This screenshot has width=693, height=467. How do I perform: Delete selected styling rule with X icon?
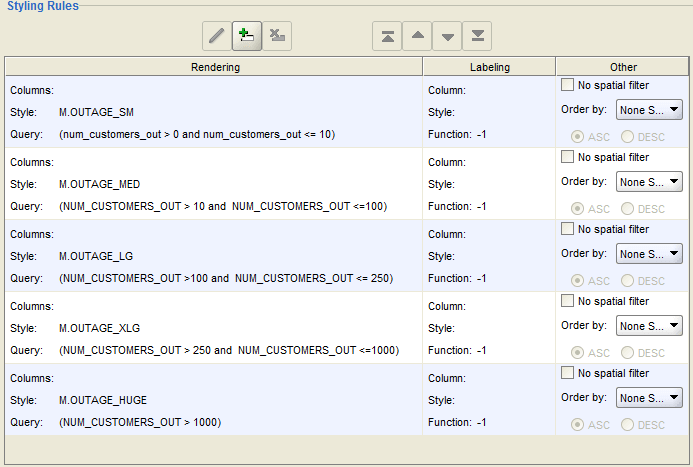click(277, 36)
